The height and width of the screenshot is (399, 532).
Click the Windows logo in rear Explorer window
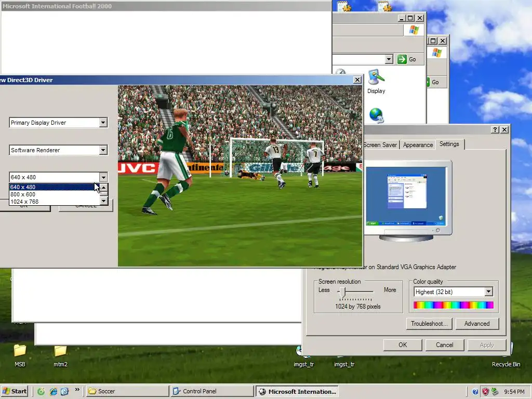coord(436,53)
